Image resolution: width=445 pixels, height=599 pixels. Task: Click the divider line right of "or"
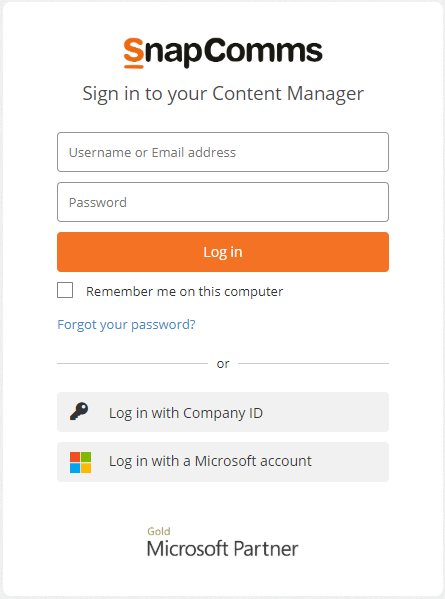click(314, 364)
